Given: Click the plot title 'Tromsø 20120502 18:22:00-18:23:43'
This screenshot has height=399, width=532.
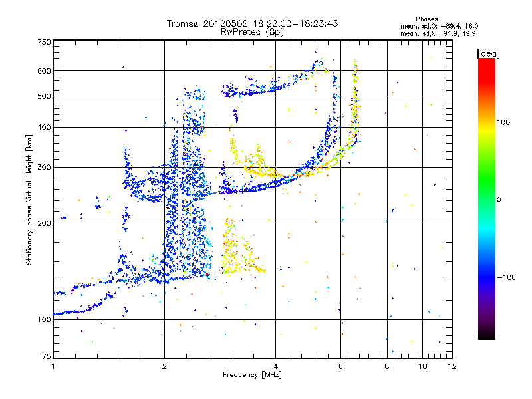Looking at the screenshot, I should pyautogui.click(x=253, y=23).
